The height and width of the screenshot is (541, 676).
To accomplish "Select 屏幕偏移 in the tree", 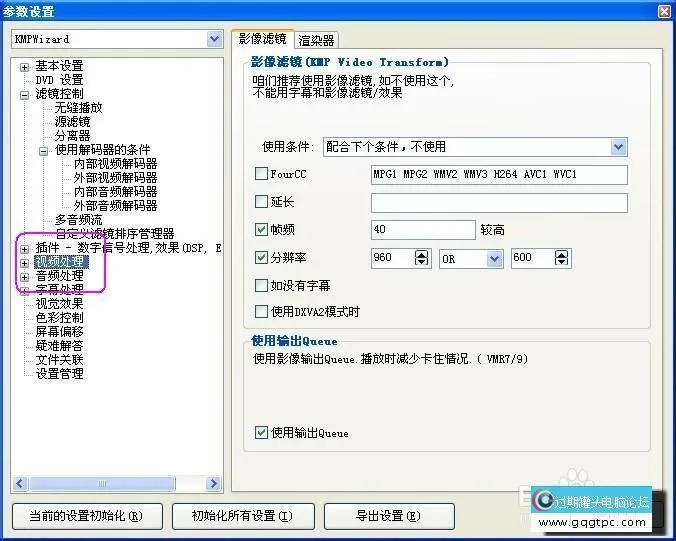I will coord(59,332).
